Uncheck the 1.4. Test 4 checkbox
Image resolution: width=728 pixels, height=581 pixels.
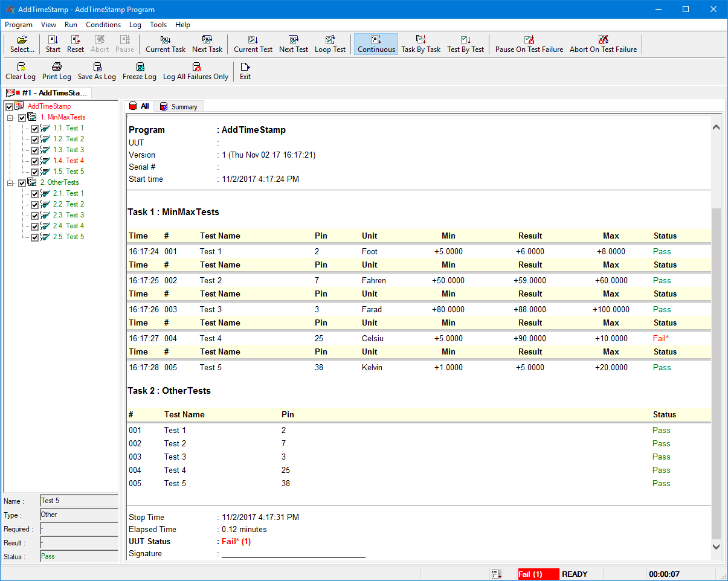click(x=34, y=161)
